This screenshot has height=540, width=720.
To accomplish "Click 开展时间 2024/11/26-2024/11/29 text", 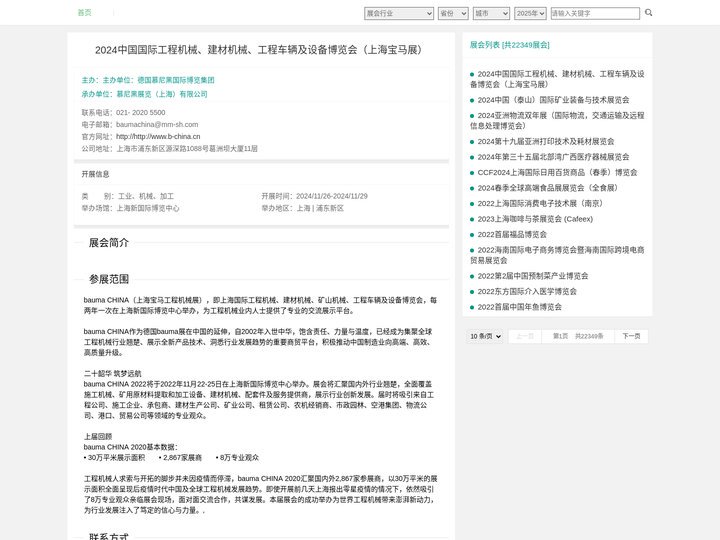I will click(x=315, y=196).
